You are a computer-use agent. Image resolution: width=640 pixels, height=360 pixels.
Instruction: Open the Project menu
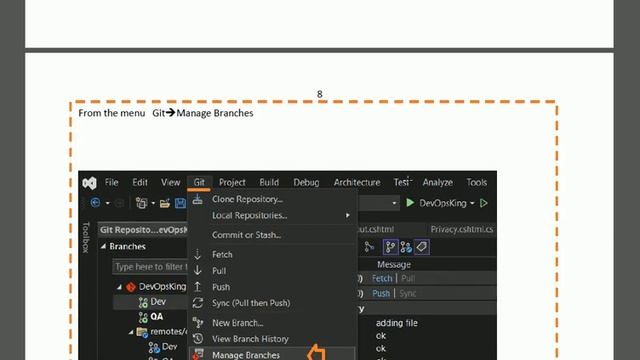pos(232,182)
